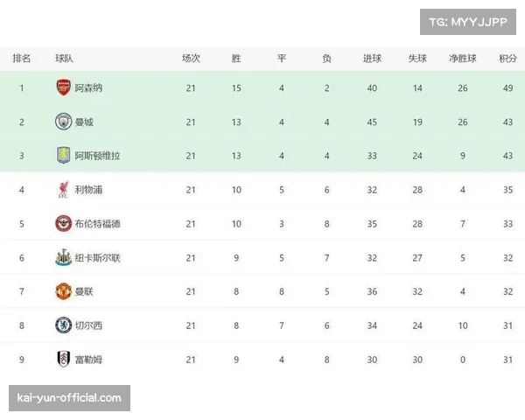The width and height of the screenshot is (525, 420).
Task: Click the Liverpool club crest icon
Action: 63,190
